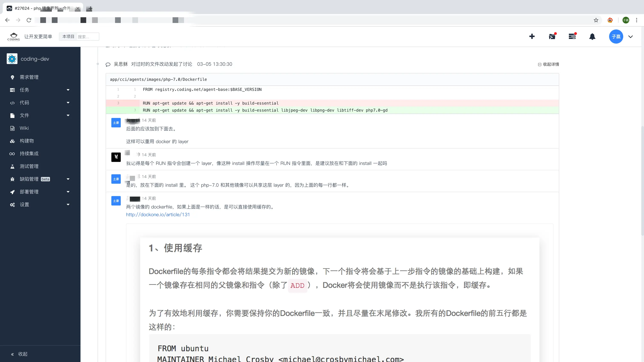The image size is (644, 362).
Task: Open 构建物 artifacts in sidebar
Action: 26,141
